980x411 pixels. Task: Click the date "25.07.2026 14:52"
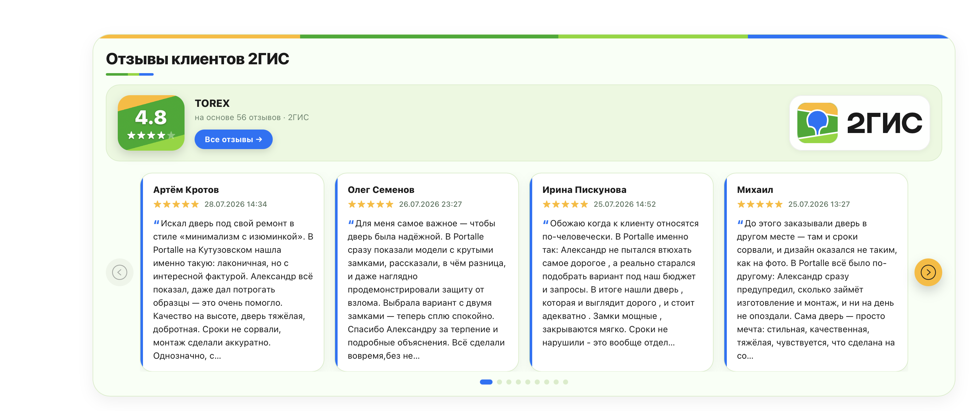tap(625, 204)
